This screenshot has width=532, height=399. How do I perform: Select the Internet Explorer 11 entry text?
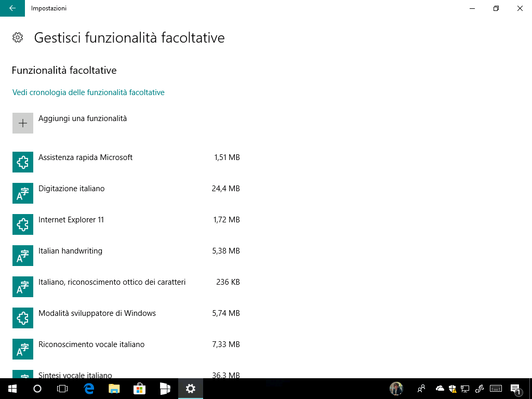[x=71, y=220]
